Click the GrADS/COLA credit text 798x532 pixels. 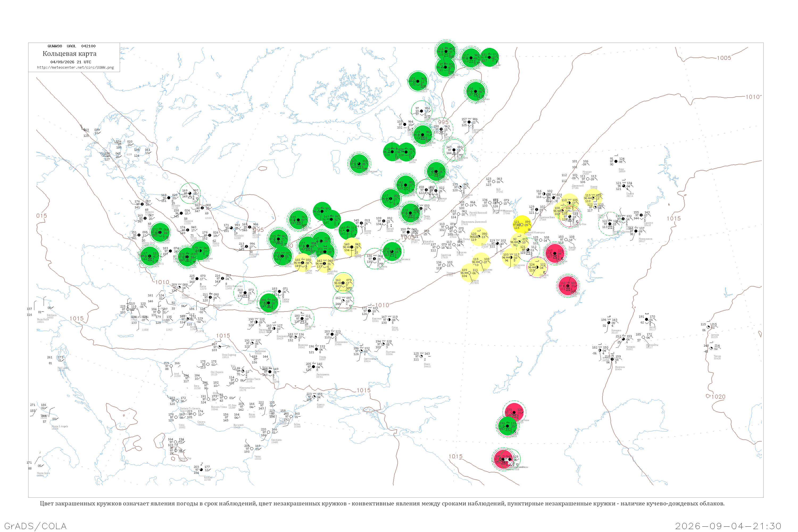(35, 526)
